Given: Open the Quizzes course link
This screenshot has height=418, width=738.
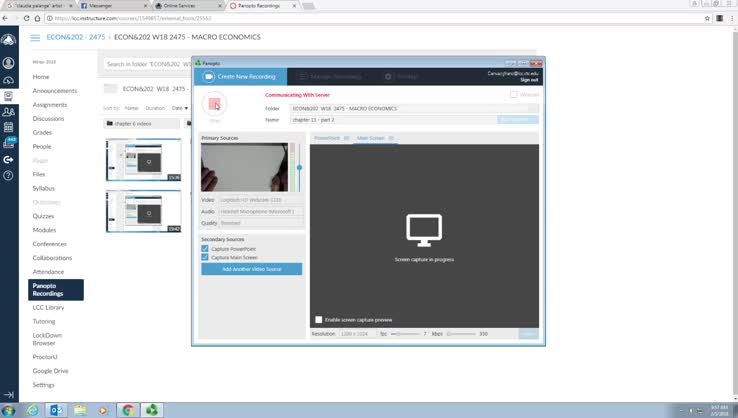Looking at the screenshot, I should pyautogui.click(x=43, y=216).
